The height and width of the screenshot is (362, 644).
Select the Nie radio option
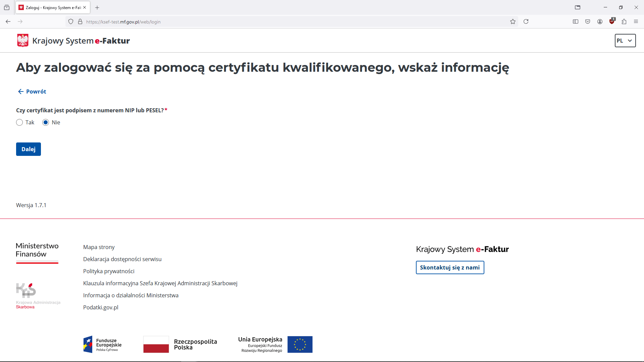[46, 122]
